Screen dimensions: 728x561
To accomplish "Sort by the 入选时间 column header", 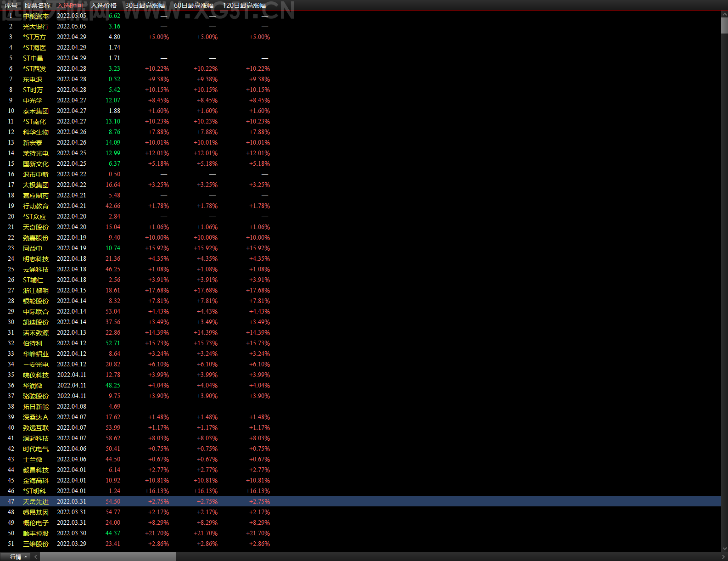I will click(x=70, y=6).
